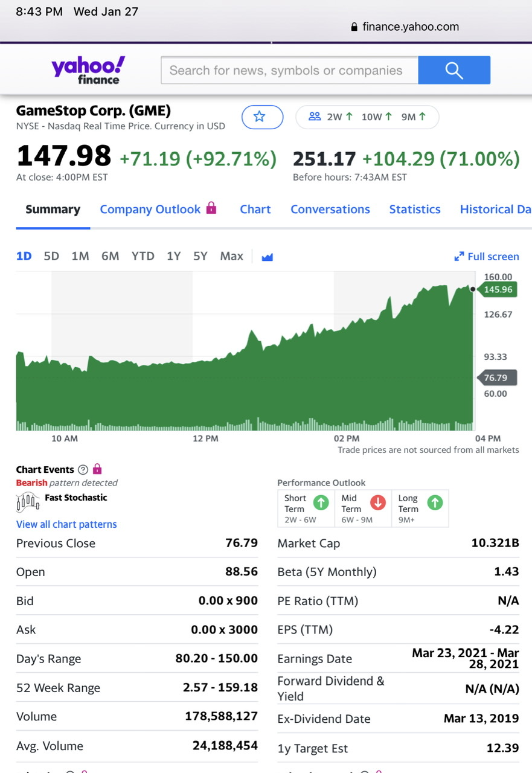Select the YTD chart range
The width and height of the screenshot is (532, 773).
point(143,256)
